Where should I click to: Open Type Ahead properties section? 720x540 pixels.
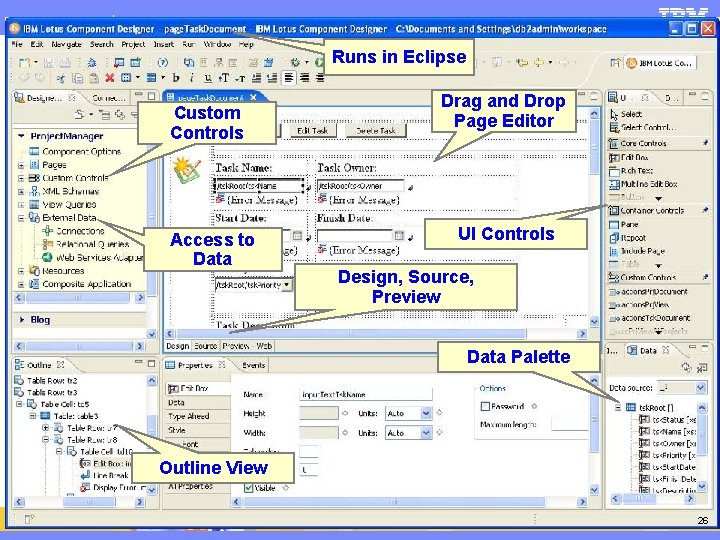[x=189, y=416]
